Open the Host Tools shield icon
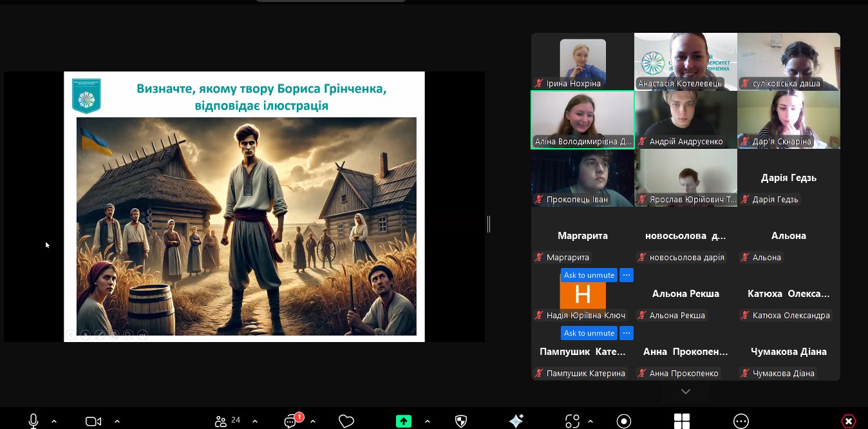The height and width of the screenshot is (429, 868). (x=461, y=421)
